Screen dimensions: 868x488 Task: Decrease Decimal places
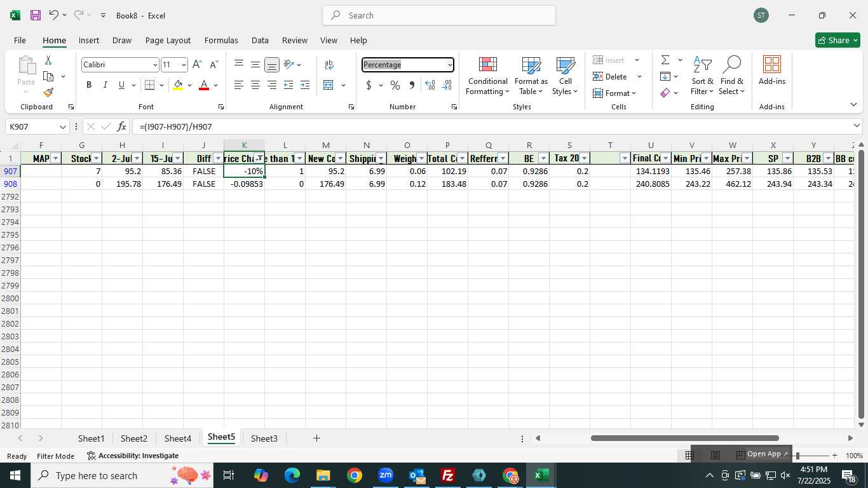click(x=447, y=85)
